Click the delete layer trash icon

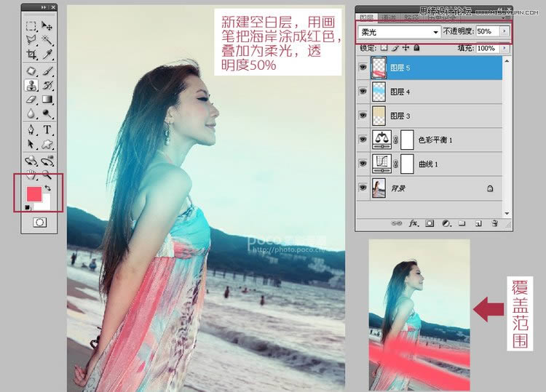coord(494,223)
